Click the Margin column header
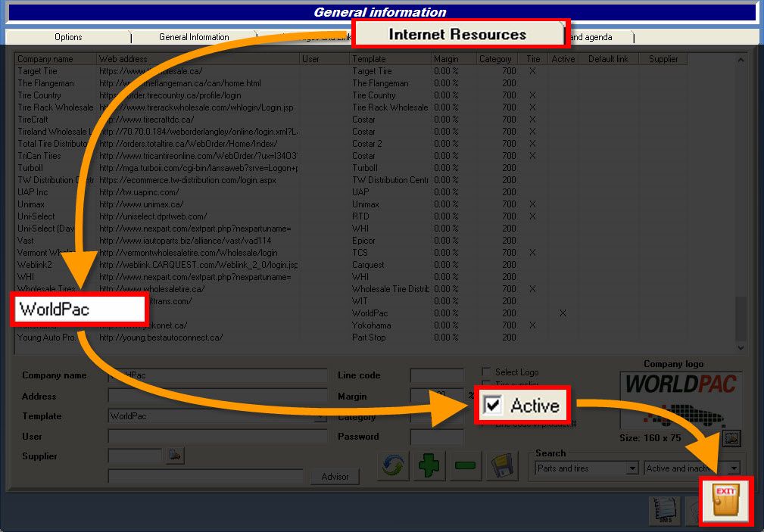764x532 pixels. pyautogui.click(x=454, y=59)
